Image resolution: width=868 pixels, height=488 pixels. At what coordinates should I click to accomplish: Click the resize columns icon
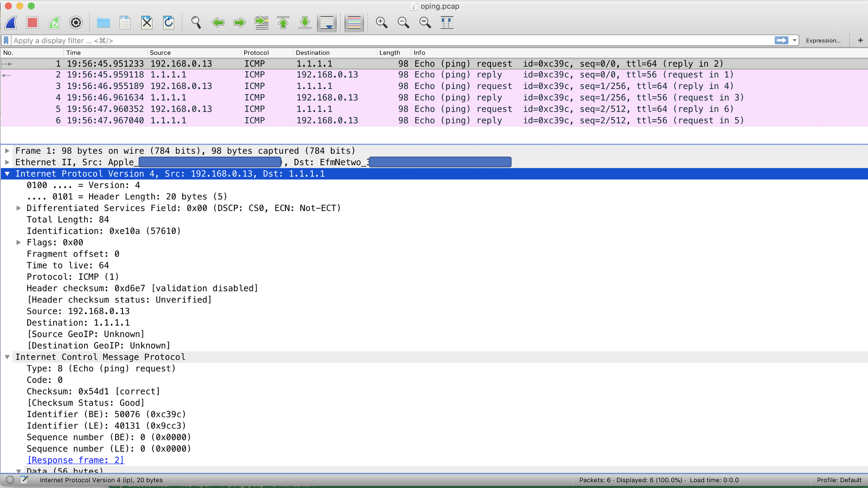tap(447, 23)
